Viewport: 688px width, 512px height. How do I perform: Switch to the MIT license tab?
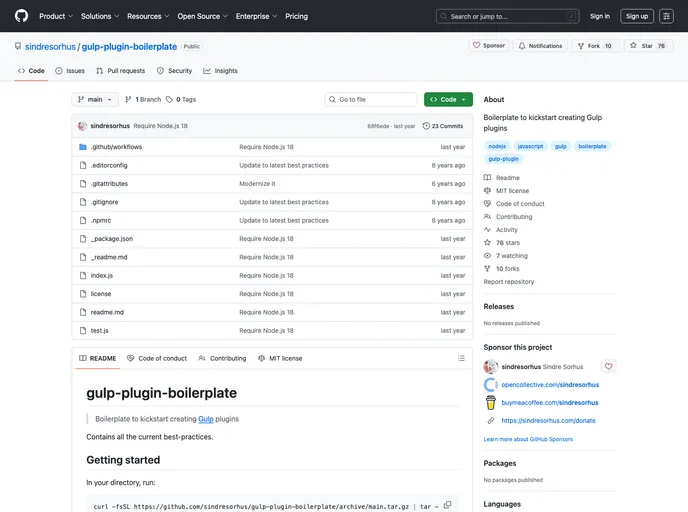tap(280, 358)
